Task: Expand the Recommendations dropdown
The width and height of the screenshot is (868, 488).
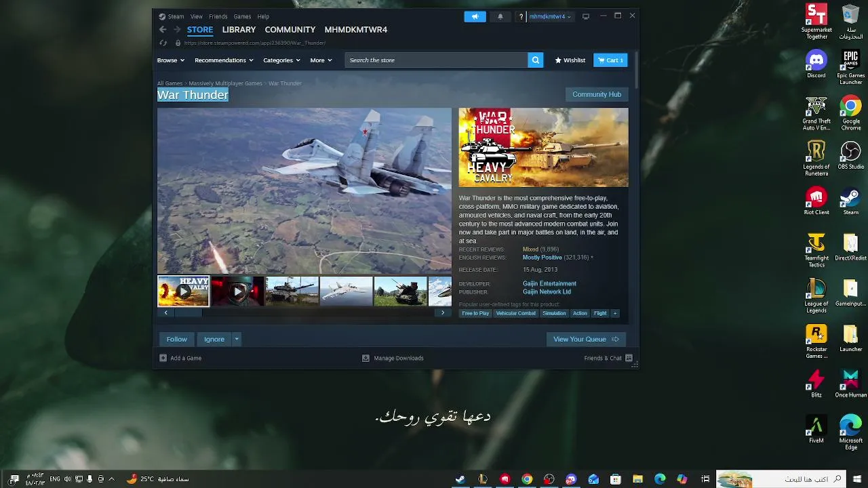Action: [224, 60]
